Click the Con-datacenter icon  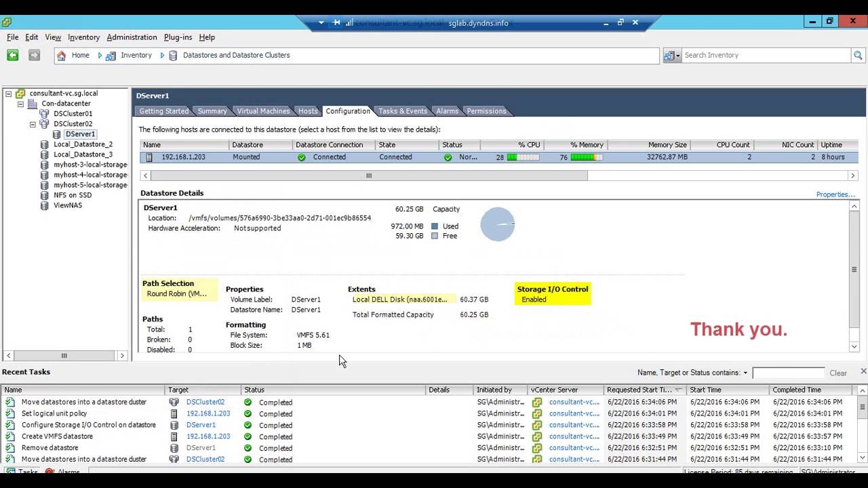33,104
